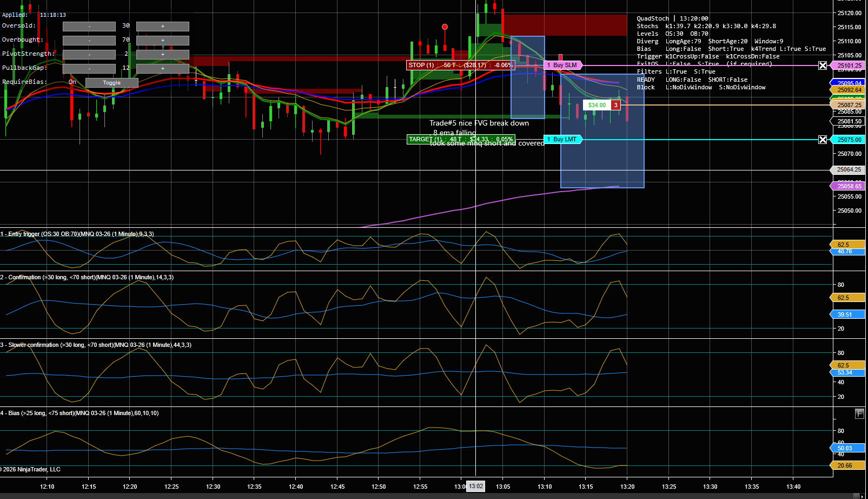Click the right scroll arrow on the horizontal scrollbar

click(x=862, y=496)
